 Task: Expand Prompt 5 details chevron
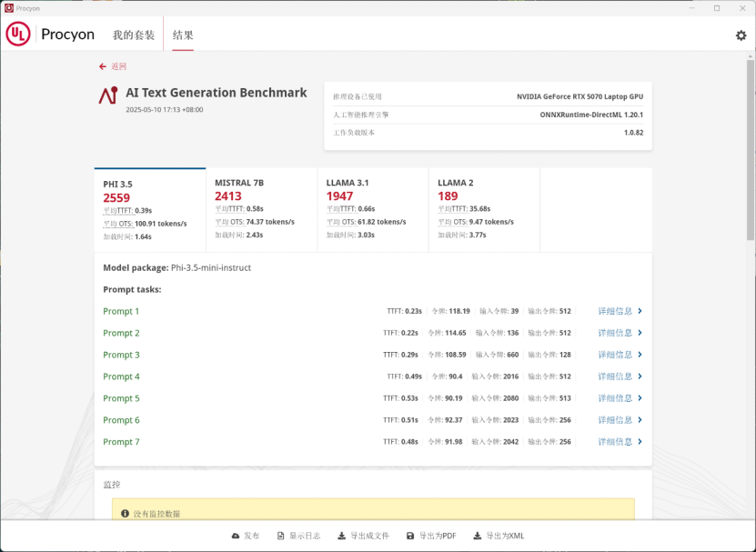pyautogui.click(x=640, y=397)
